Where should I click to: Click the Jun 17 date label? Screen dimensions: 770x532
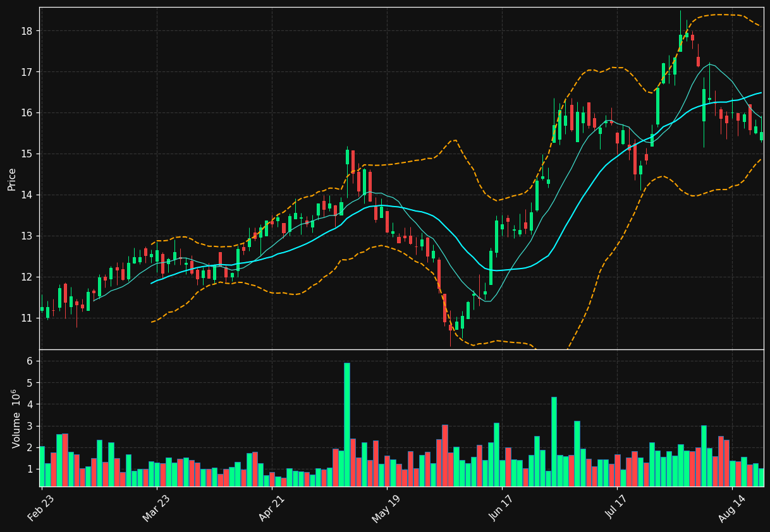(502, 509)
